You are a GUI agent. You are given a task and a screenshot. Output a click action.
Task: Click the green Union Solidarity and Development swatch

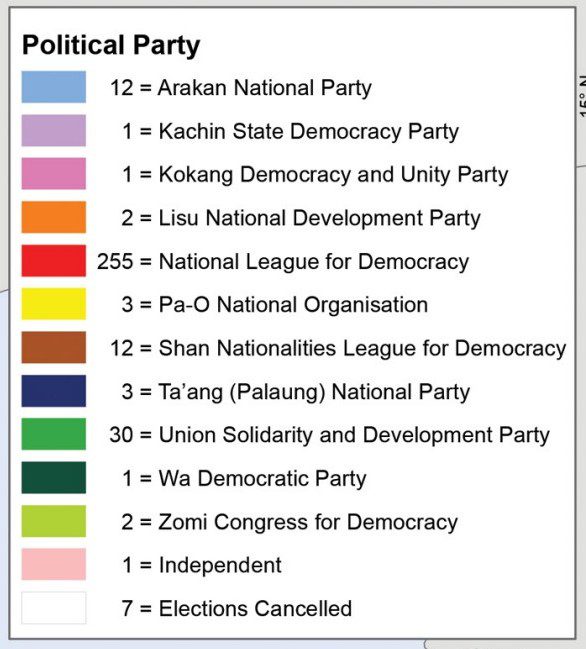[x=54, y=434]
